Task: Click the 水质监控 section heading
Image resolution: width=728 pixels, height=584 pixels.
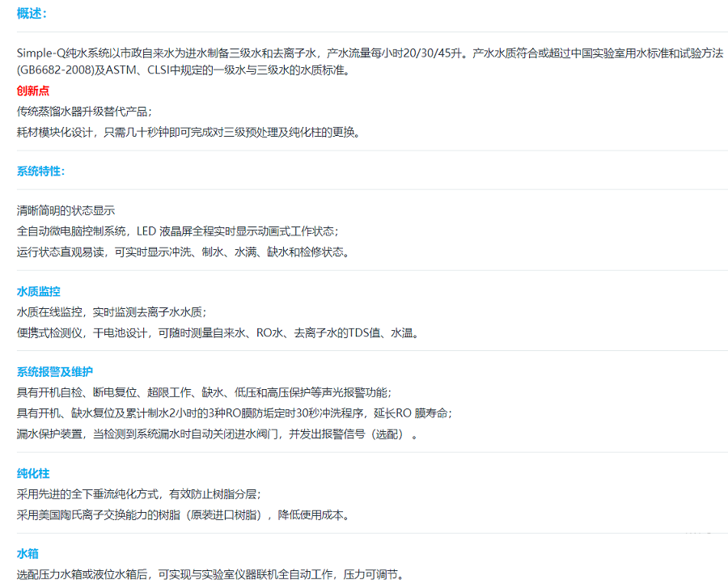Action: pyautogui.click(x=38, y=291)
